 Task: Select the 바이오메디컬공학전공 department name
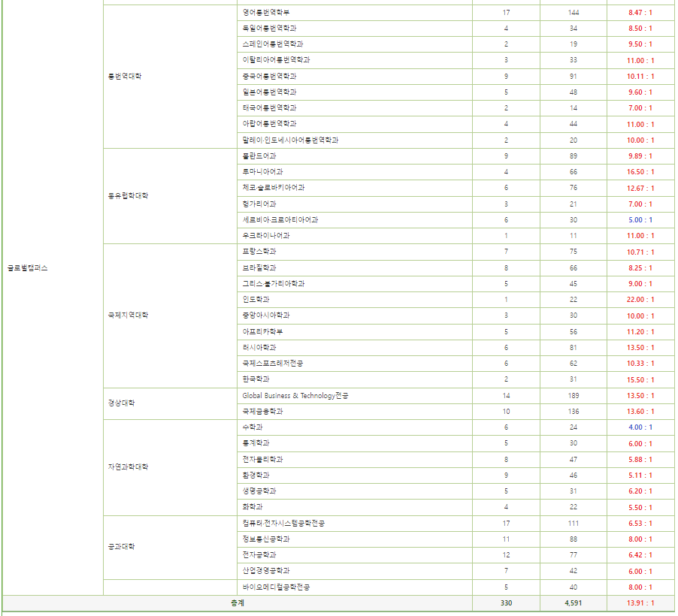(276, 587)
